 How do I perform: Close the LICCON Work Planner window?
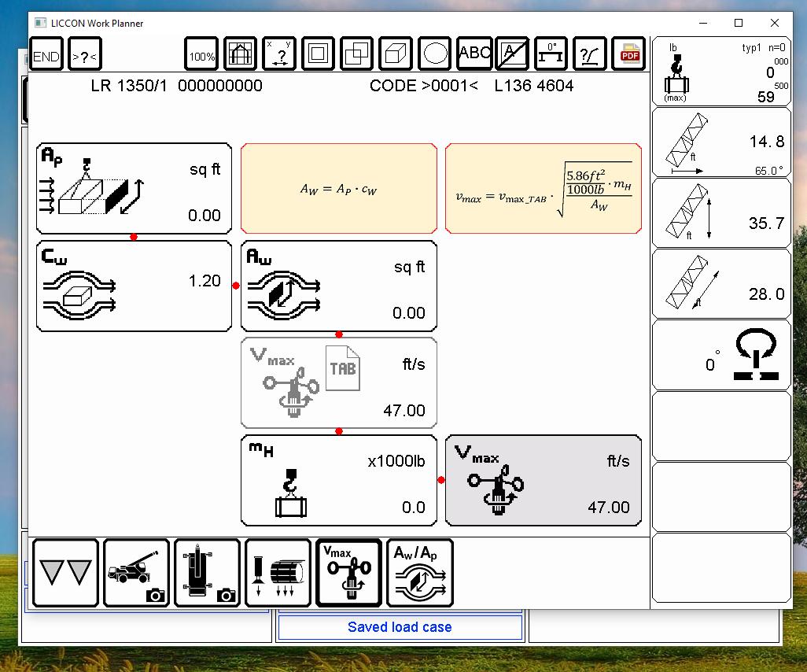[x=775, y=23]
